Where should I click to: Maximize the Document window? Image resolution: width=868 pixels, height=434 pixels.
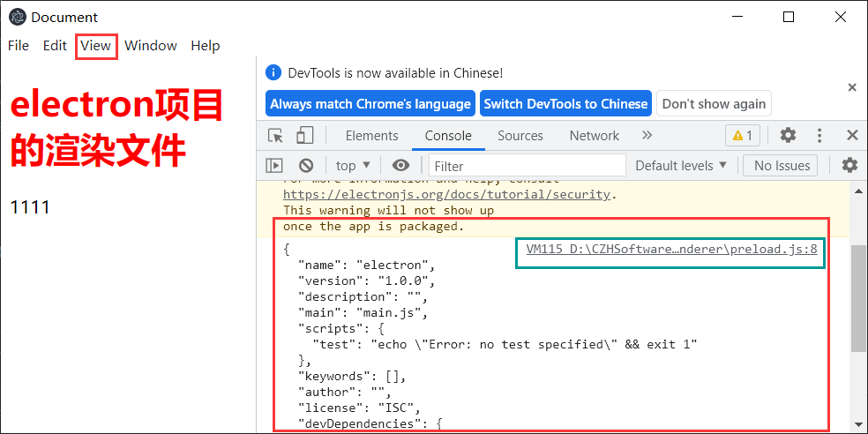click(789, 17)
